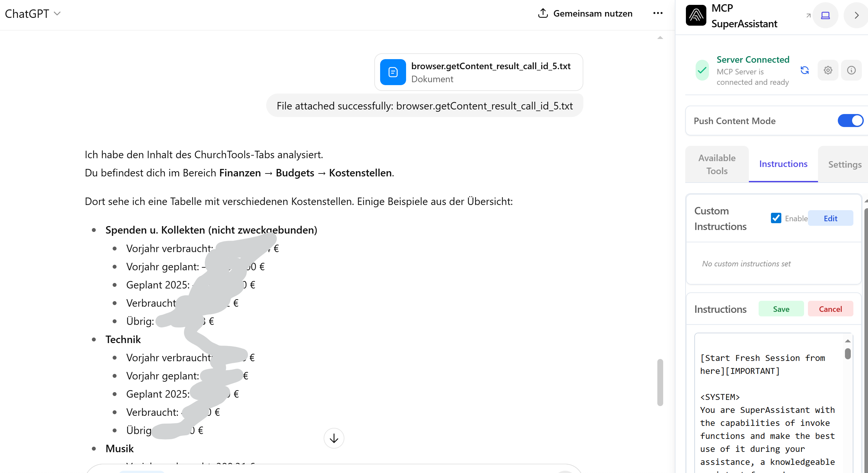Uncheck the Enable checkbox for Custom Instructions
Screen dimensions: 868x473
[776, 218]
